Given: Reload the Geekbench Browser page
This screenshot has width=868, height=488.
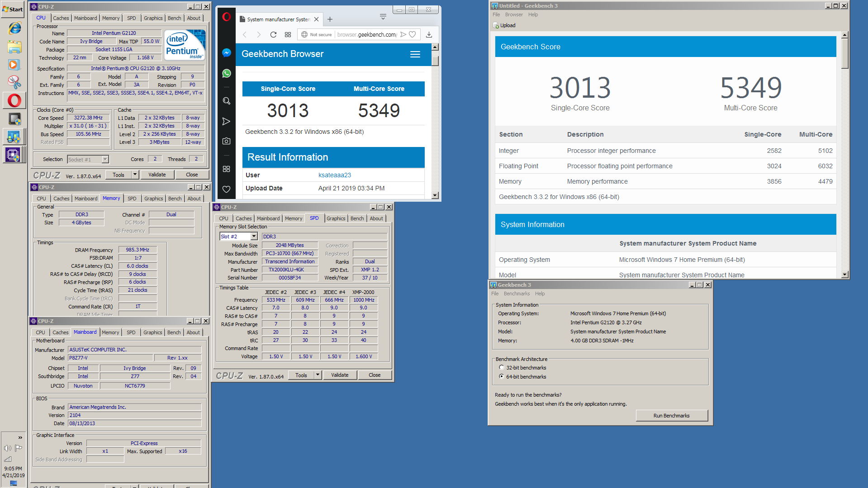Looking at the screenshot, I should 273,34.
